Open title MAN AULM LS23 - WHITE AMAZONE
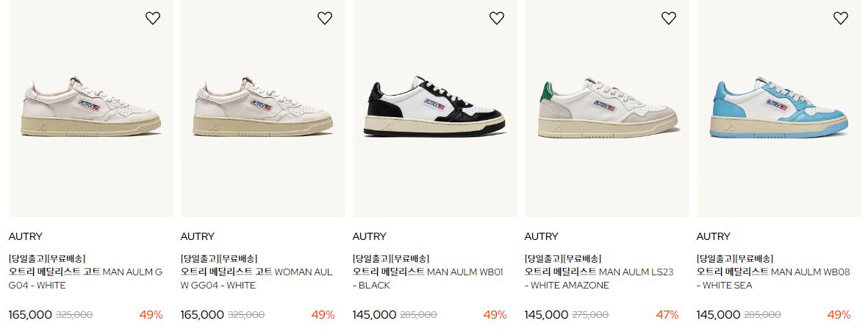This screenshot has width=868, height=329. click(x=599, y=278)
